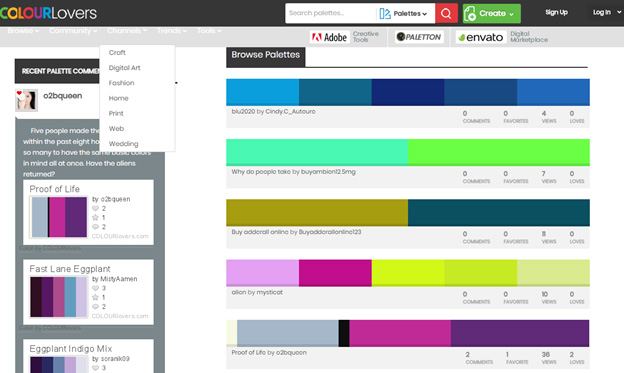Click the navy swatch of blu2020 palette
624x373 pixels.
[x=408, y=92]
